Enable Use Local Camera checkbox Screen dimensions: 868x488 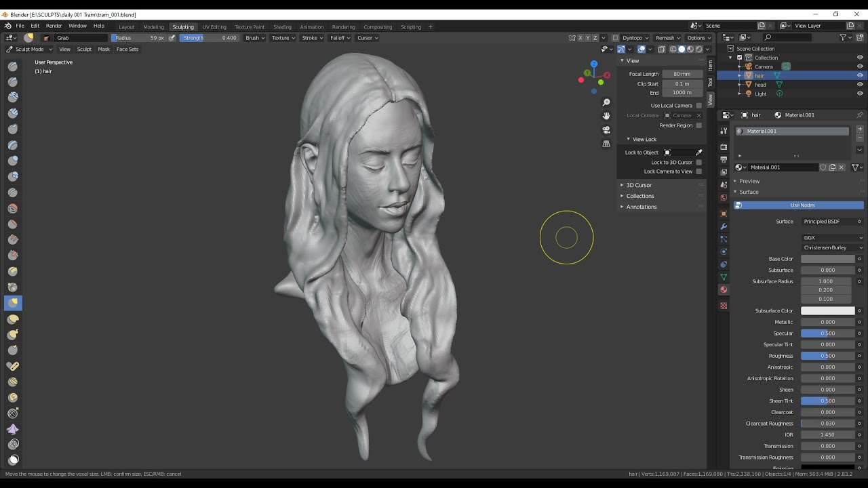698,106
